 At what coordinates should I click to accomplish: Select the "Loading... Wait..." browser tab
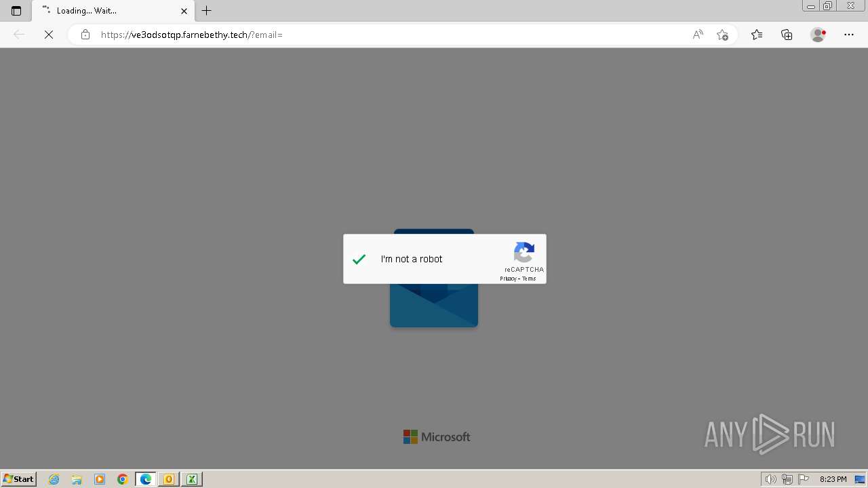point(113,11)
